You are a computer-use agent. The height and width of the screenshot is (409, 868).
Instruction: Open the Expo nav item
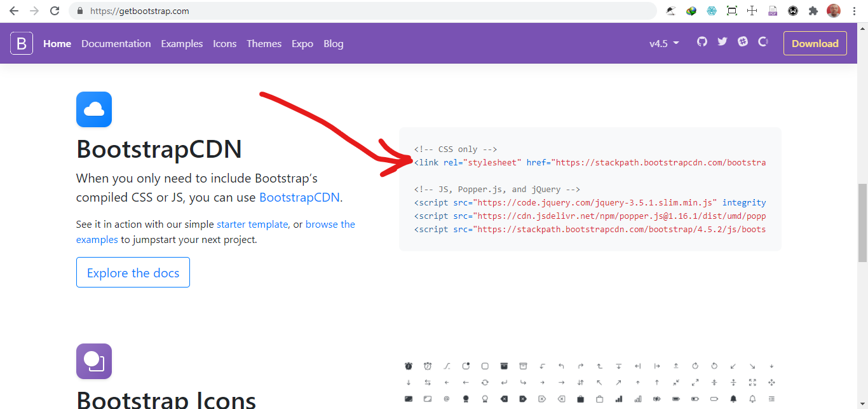point(302,43)
